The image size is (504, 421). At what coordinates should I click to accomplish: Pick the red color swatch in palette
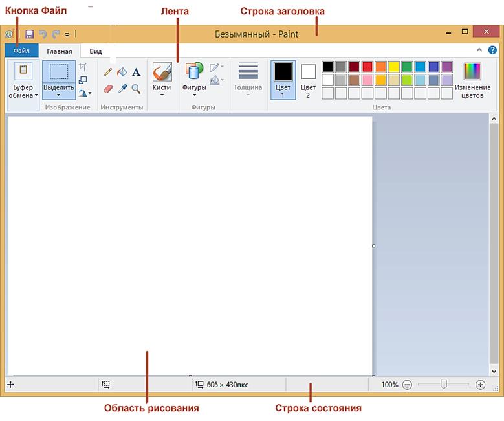367,67
